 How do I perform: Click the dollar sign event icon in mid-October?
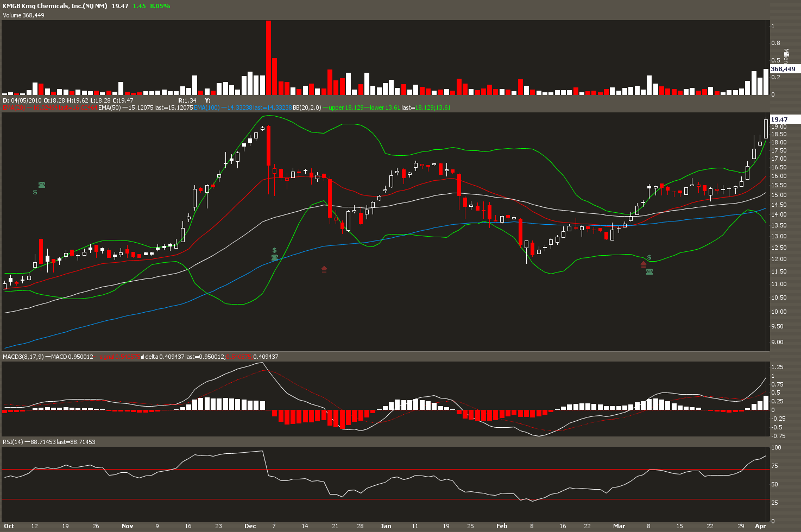(35, 192)
